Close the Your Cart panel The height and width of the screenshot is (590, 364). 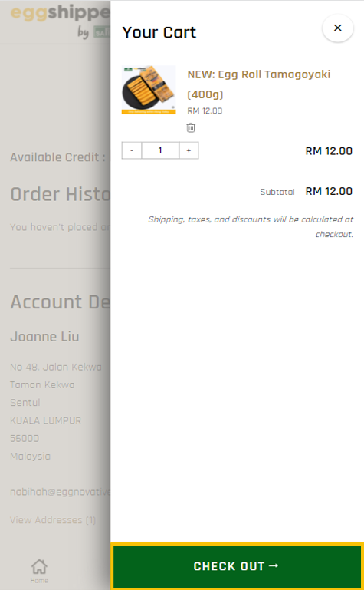338,28
